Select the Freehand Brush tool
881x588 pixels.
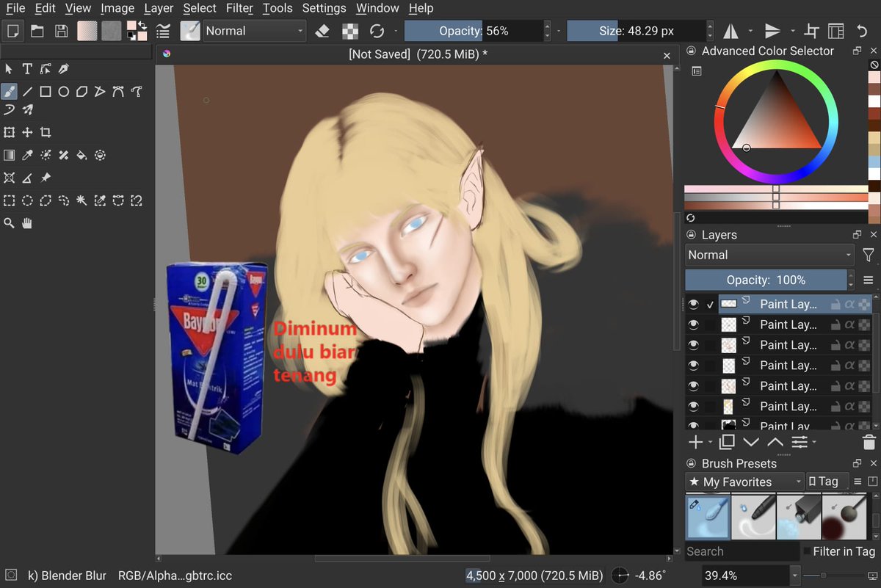(x=9, y=92)
